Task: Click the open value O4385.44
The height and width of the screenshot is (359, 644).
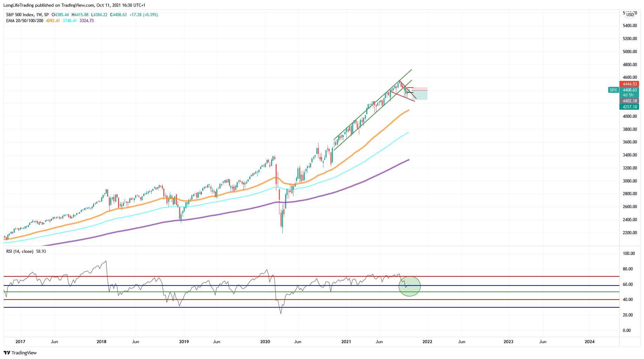Action: click(x=60, y=15)
